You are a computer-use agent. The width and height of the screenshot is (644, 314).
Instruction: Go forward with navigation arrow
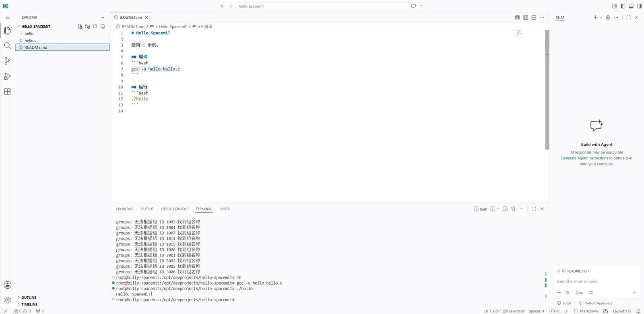pos(231,6)
